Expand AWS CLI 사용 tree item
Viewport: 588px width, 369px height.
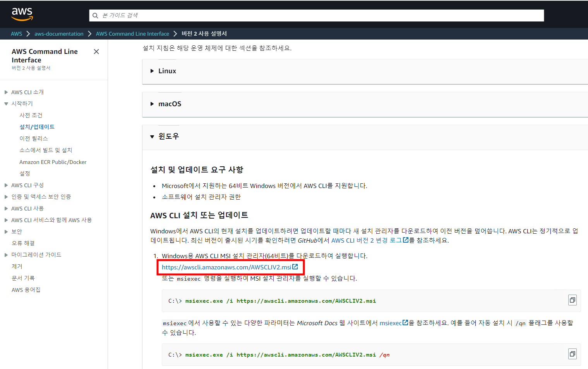[x=6, y=209]
